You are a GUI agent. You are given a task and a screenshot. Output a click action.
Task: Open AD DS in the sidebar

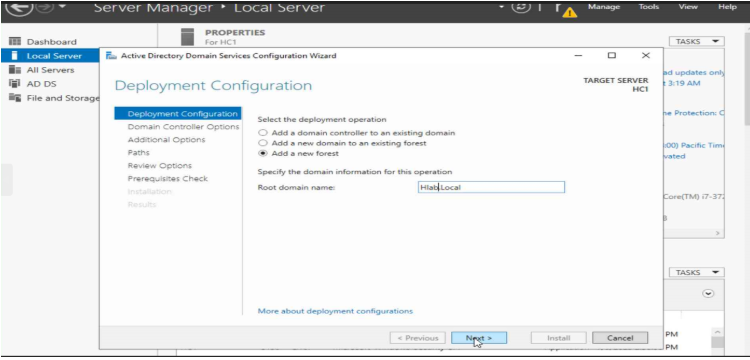point(41,84)
